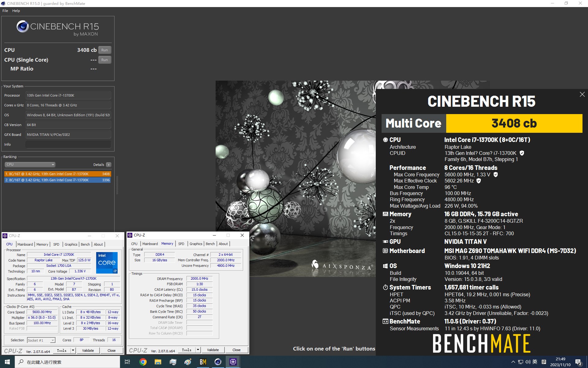This screenshot has height=368, width=588.
Task: Open Tools dropdown arrow in right CPU-Z
Action: coord(198,350)
